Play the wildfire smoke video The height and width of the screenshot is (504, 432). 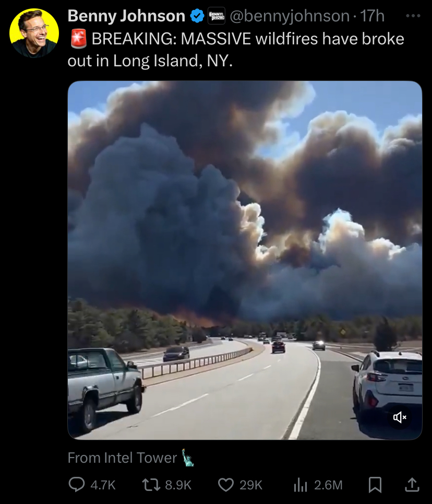(245, 260)
